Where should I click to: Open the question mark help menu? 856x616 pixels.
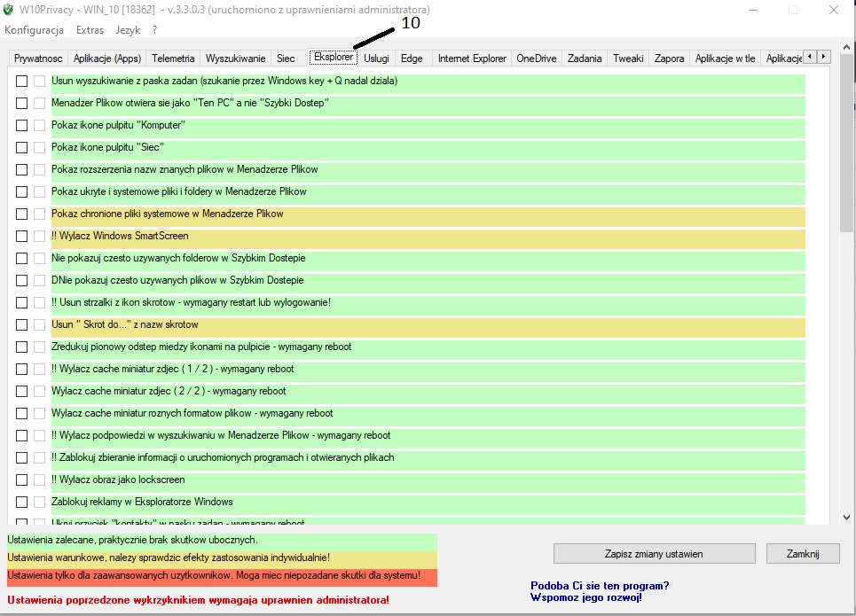tap(154, 30)
